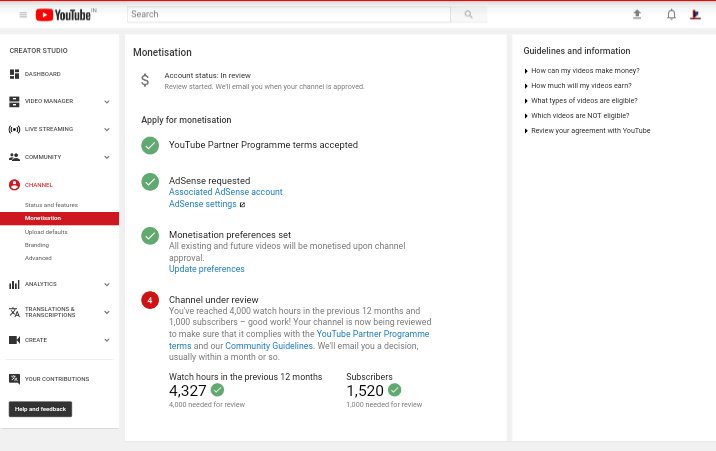Open YouTube Partner Programme terms link
This screenshot has width=716, height=451.
pyautogui.click(x=373, y=334)
